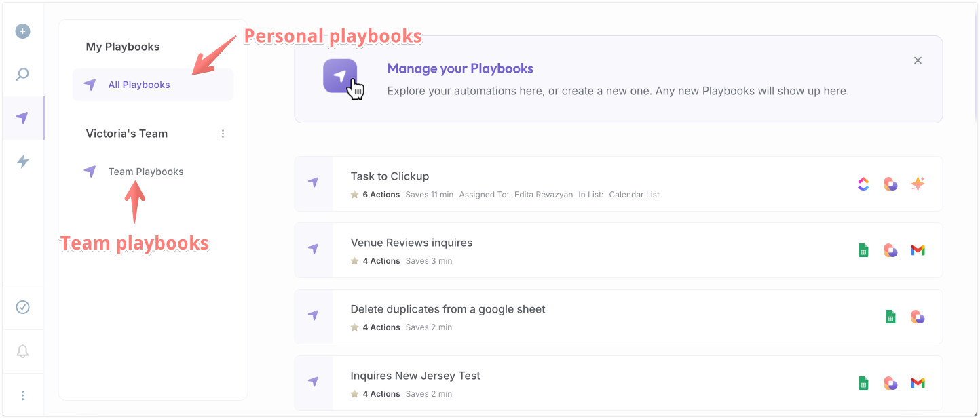Viewport: 980px width, 419px height.
Task: Click the Gmail icon on Inquires New Jersey row
Action: pos(918,383)
